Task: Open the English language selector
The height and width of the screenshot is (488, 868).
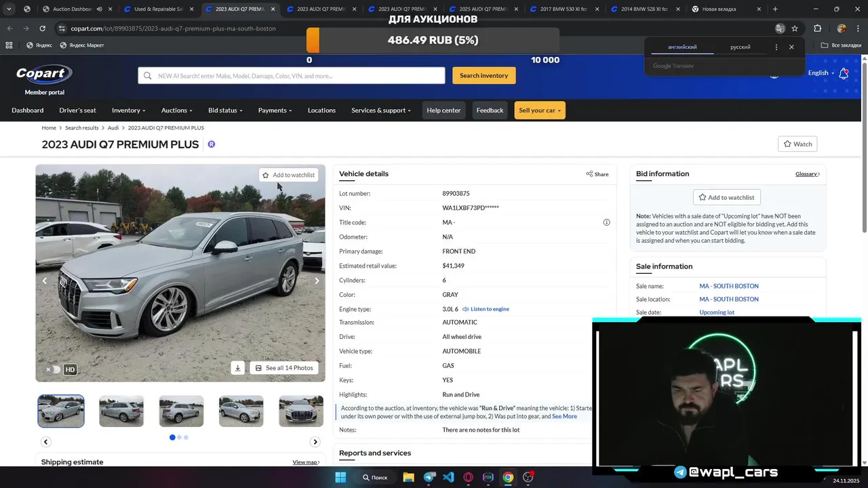Action: (x=821, y=73)
